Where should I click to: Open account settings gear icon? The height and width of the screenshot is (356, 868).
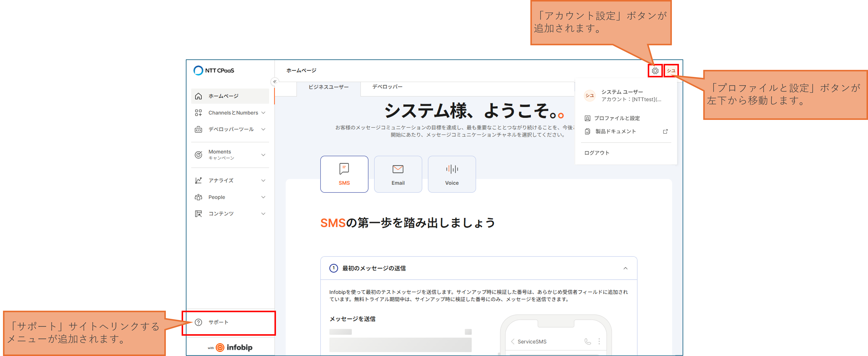pyautogui.click(x=655, y=71)
